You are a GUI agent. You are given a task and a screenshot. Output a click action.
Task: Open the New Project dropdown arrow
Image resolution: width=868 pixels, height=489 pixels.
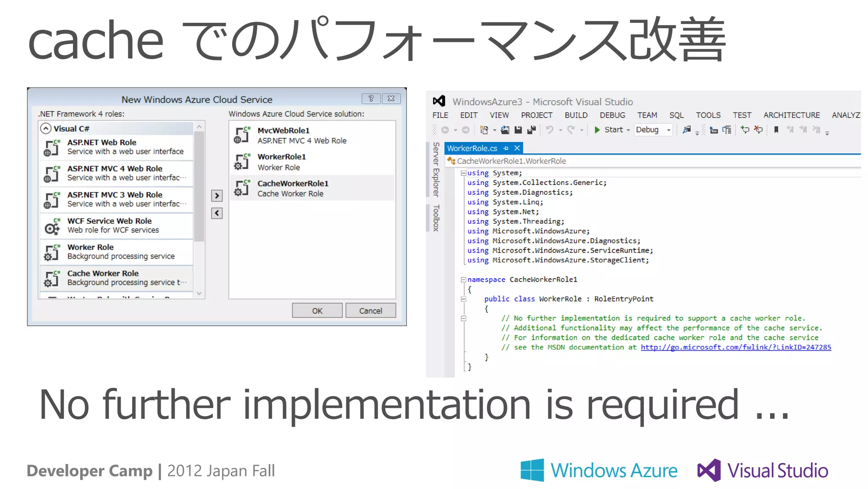click(494, 130)
